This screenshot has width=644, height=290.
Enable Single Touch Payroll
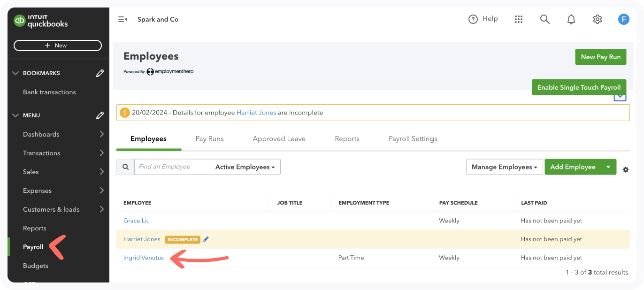[579, 87]
